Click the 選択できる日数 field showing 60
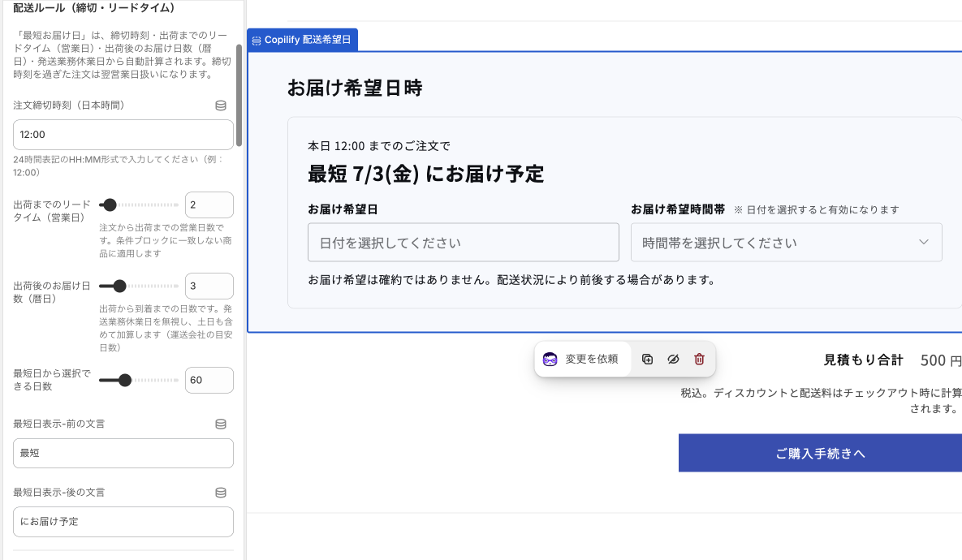This screenshot has height=560, width=962. click(x=209, y=381)
